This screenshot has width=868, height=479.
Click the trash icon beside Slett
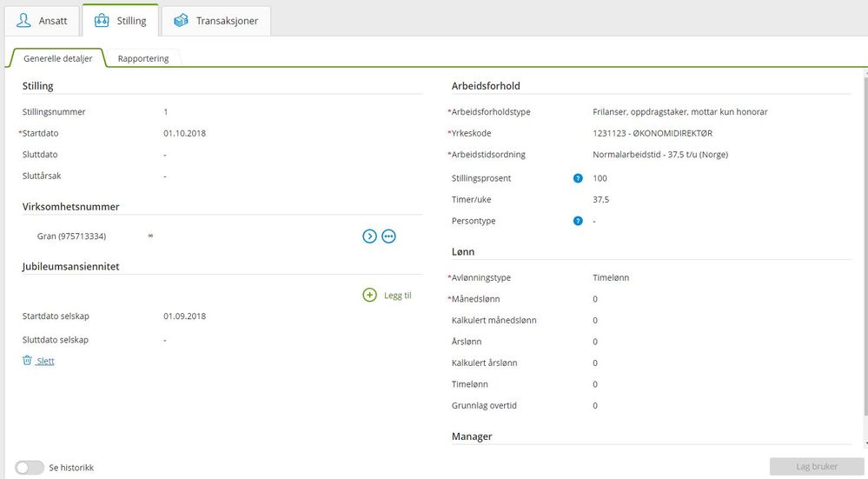27,361
